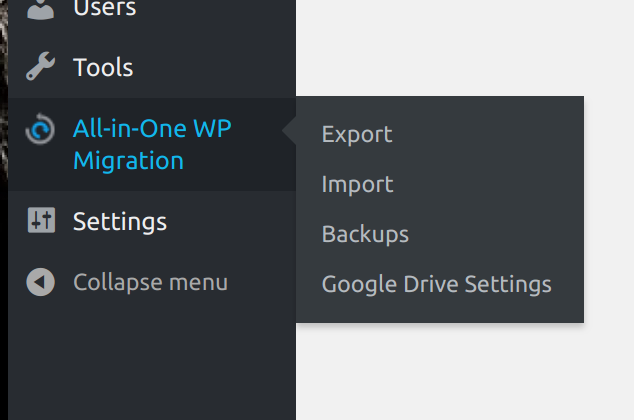Open the Settings menu item
Viewport: 634px width, 420px height.
click(119, 221)
